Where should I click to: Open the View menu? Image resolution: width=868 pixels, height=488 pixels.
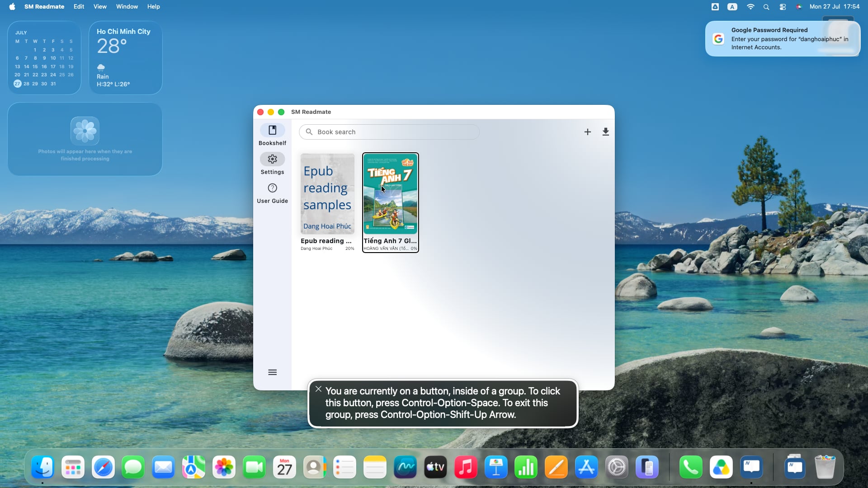[x=100, y=6]
